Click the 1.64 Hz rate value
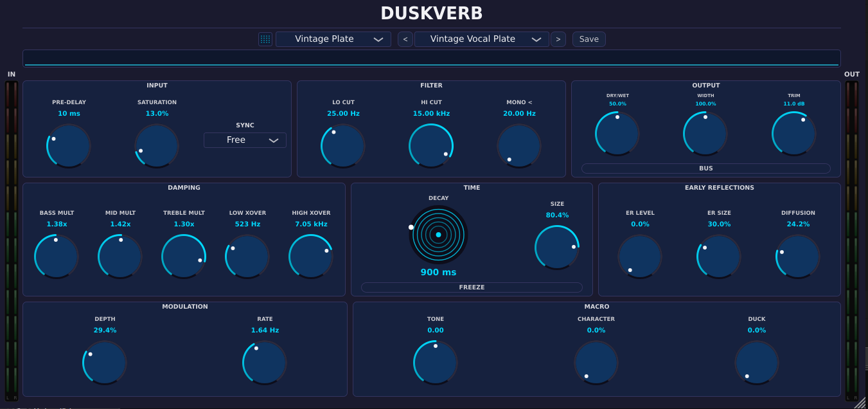The image size is (868, 409). coord(265,330)
